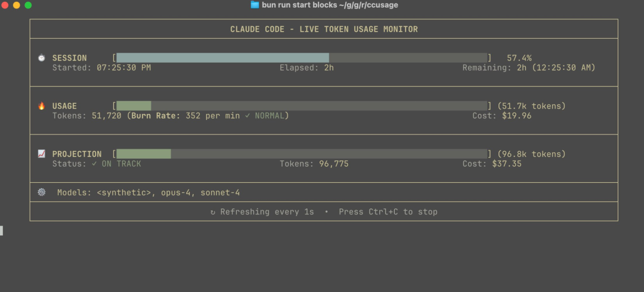644x292 pixels.
Task: Click the fire icon beside USAGE
Action: 42,106
